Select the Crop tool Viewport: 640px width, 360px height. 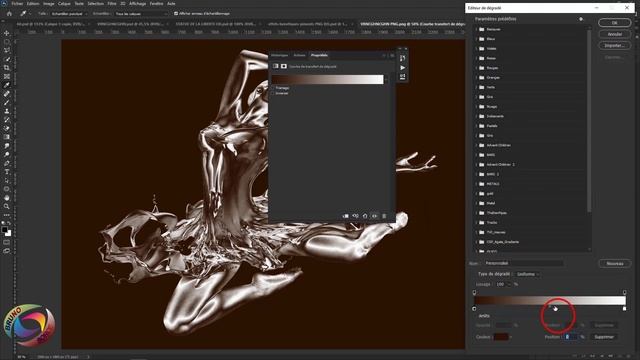tap(7, 68)
